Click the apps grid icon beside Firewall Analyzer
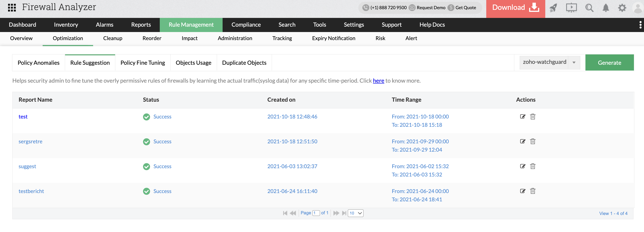 (11, 8)
